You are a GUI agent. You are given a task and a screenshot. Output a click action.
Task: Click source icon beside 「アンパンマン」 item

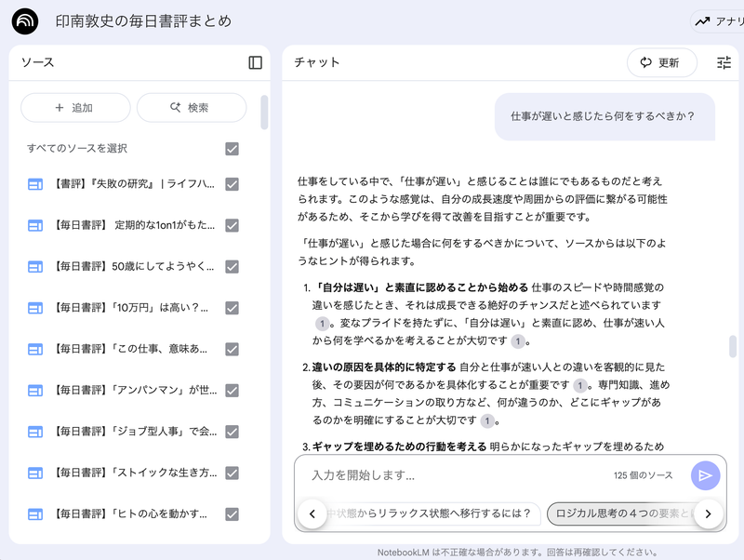[x=35, y=390]
